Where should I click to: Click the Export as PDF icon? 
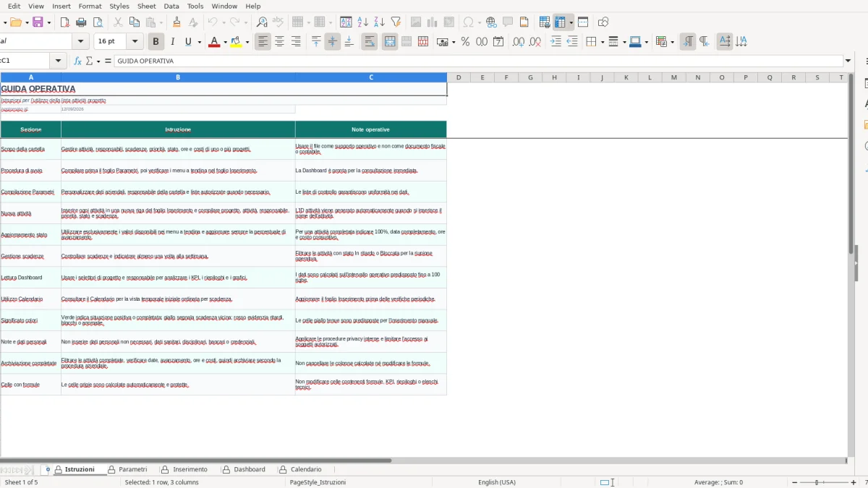[x=65, y=22]
